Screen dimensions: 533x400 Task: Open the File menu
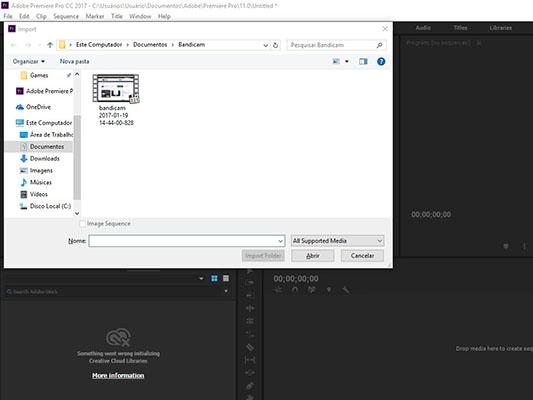coord(8,16)
